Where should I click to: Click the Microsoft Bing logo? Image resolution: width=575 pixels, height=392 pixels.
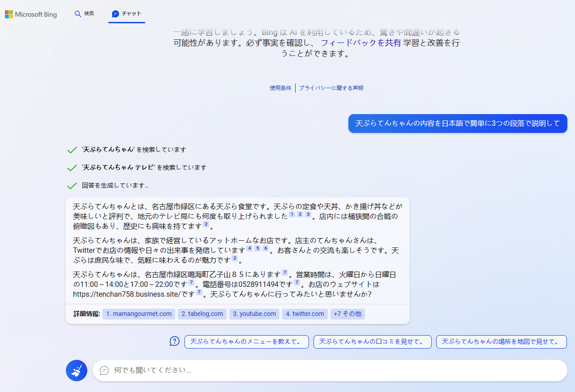[x=31, y=14]
